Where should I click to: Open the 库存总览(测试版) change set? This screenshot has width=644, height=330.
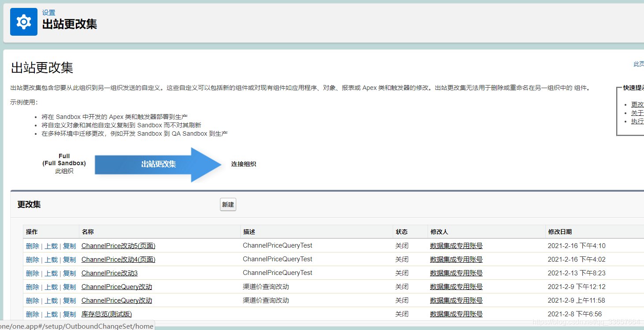(107, 314)
